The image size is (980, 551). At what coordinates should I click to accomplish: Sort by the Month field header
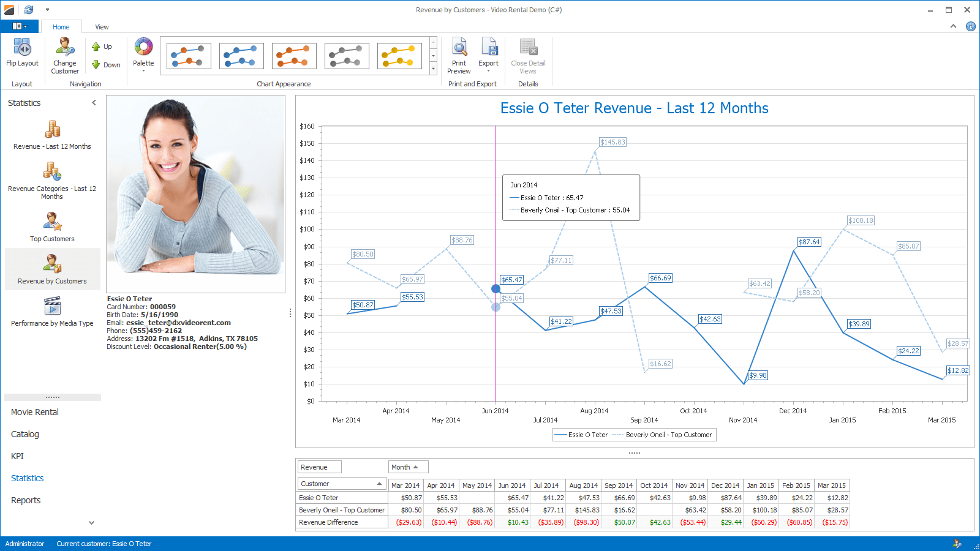pyautogui.click(x=408, y=467)
